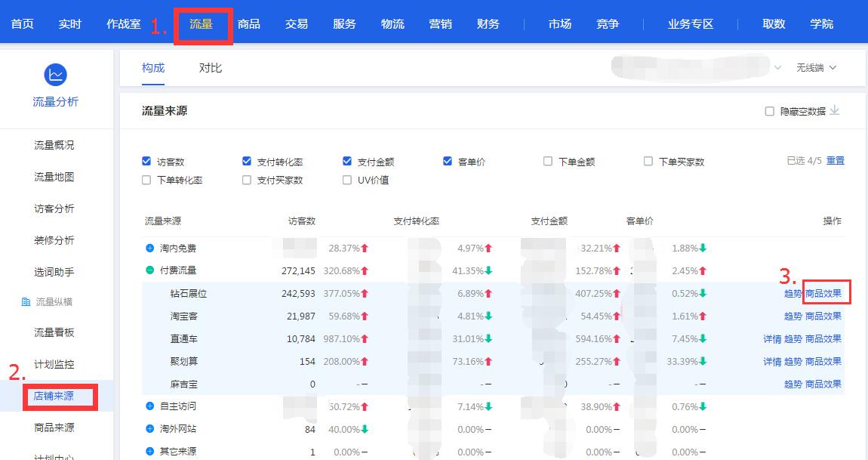Select 店铺来源 in the sidebar
868x460 pixels.
(x=54, y=396)
